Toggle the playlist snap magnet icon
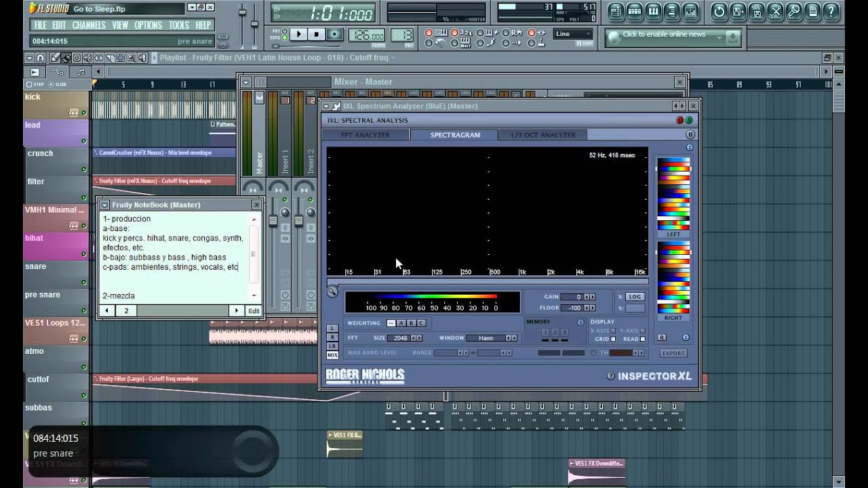Viewport: 868px width, 488px height. [40, 58]
